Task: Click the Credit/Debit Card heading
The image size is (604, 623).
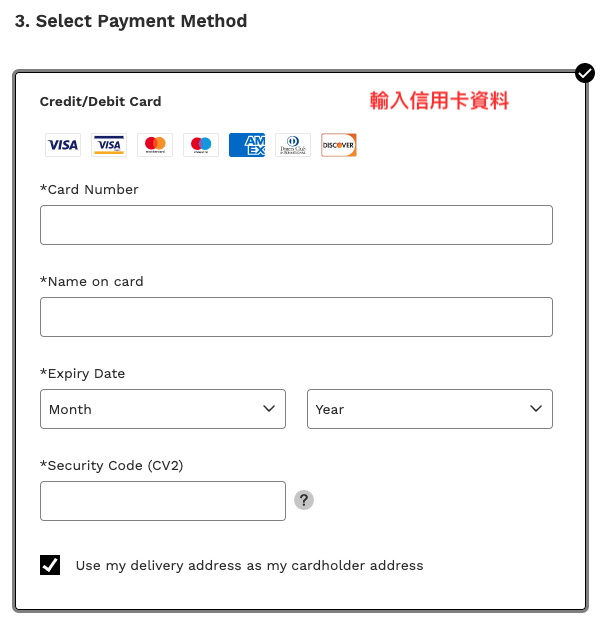Action: 100,101
